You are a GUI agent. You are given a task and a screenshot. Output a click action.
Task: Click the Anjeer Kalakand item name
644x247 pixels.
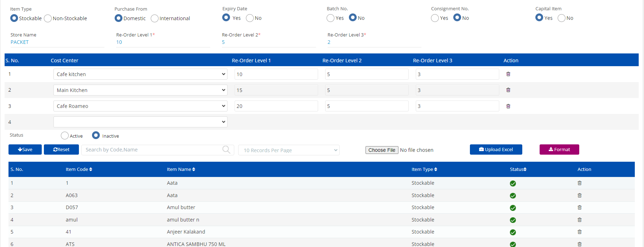click(x=186, y=232)
